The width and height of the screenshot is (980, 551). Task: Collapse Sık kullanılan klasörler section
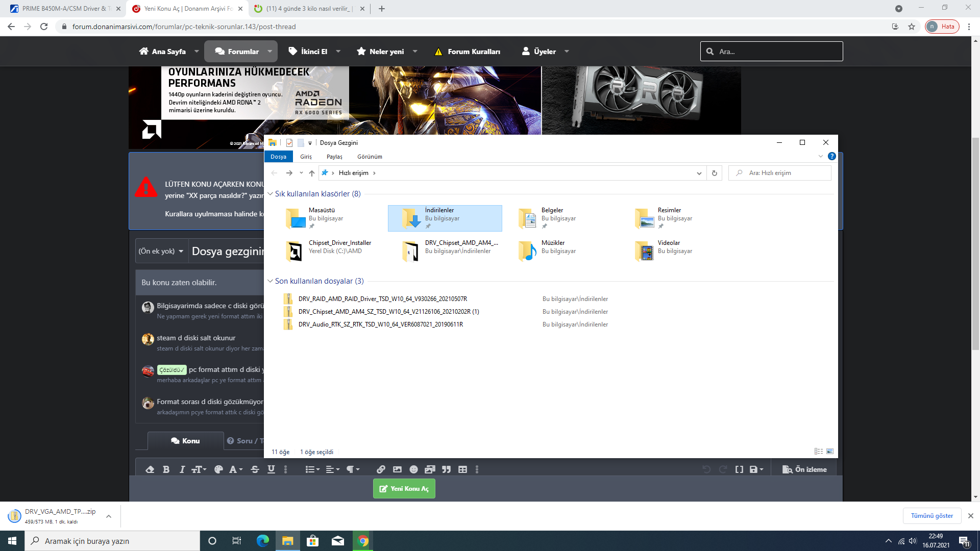coord(270,194)
